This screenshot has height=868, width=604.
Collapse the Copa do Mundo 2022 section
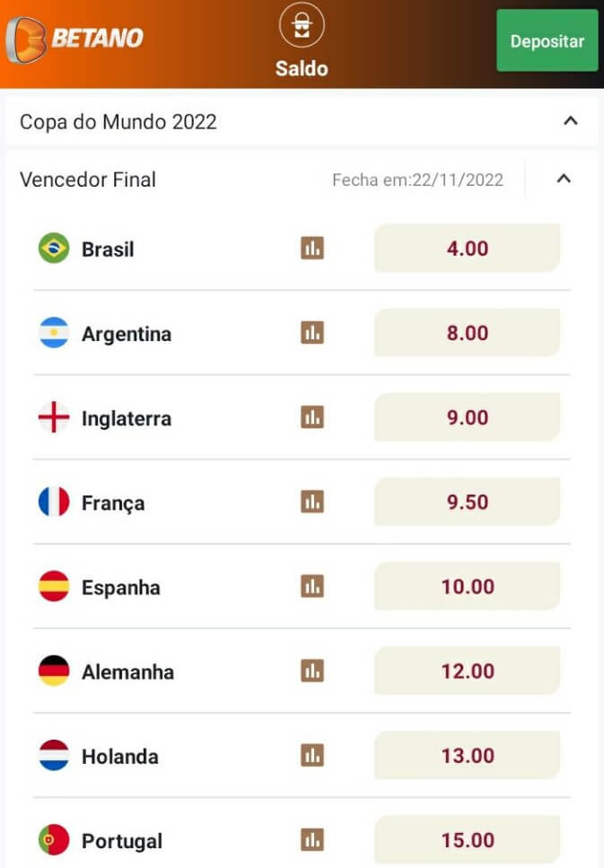pyautogui.click(x=570, y=120)
